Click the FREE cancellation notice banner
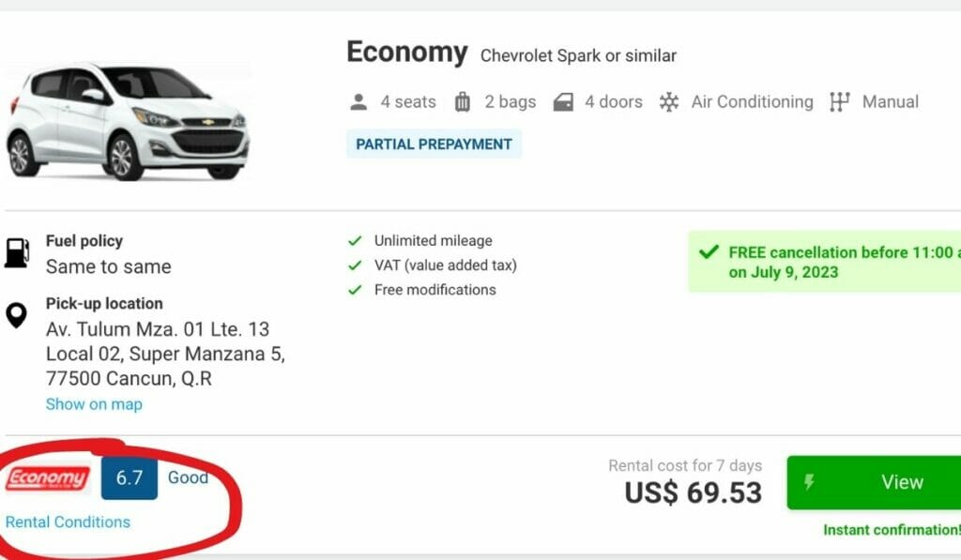961x560 pixels. (826, 262)
